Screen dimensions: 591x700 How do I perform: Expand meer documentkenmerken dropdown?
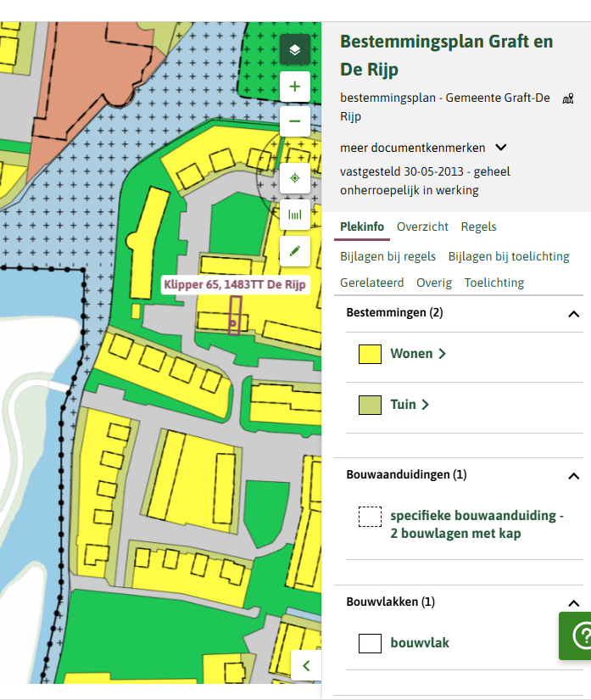tap(501, 148)
